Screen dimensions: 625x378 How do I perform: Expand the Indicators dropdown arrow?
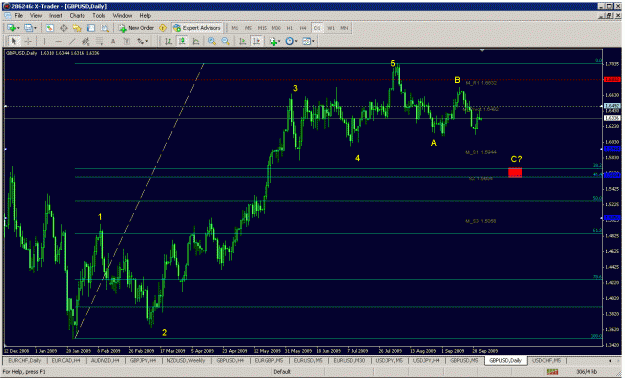pos(279,41)
